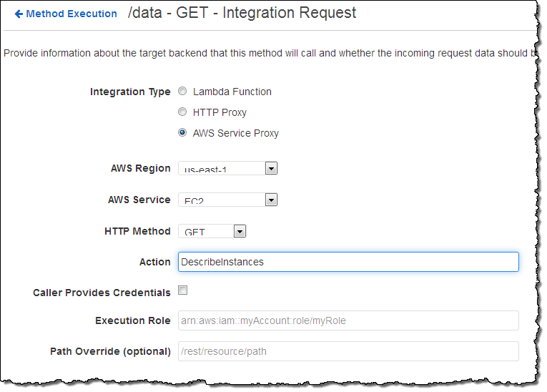Click the Action field containing DescribeInstances

348,262
